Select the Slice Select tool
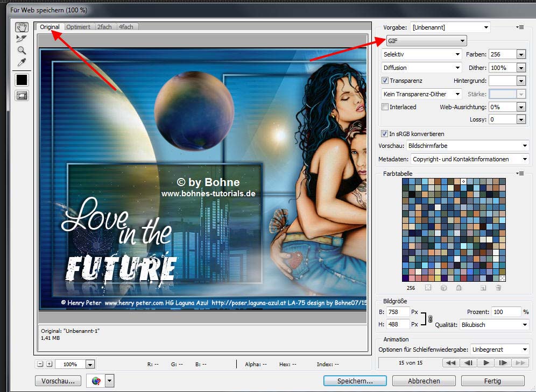536x392 pixels. 22,39
